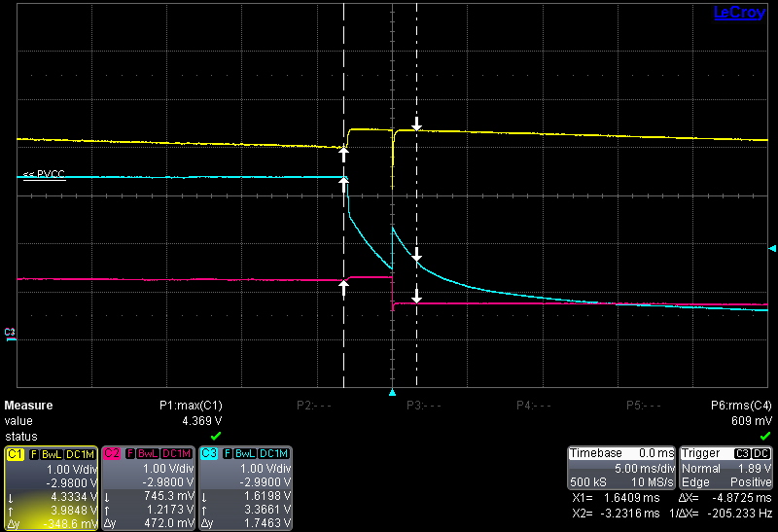This screenshot has height=532, width=778.
Task: Click the green status checkmark under P6
Action: (x=765, y=436)
